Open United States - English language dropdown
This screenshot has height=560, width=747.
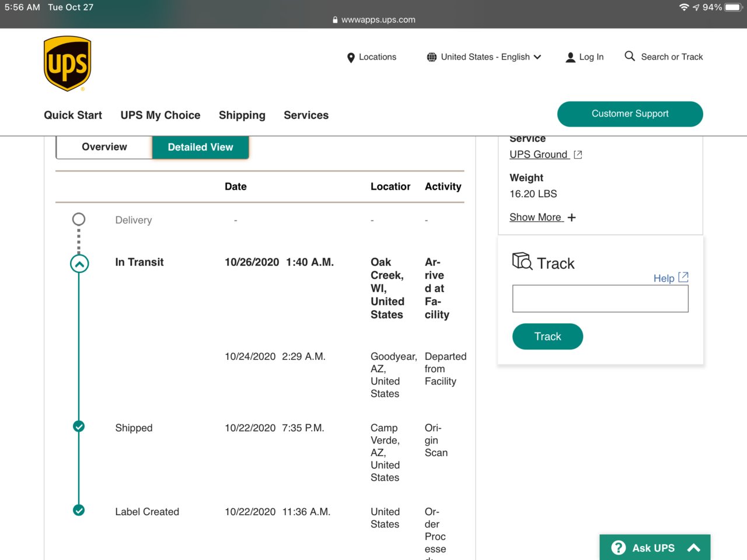click(484, 57)
